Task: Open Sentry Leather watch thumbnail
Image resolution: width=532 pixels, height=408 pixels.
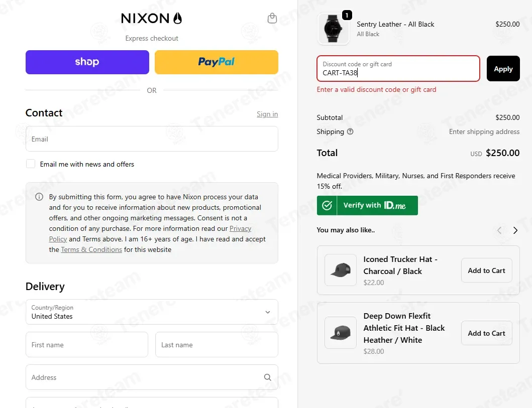Action: 333,29
